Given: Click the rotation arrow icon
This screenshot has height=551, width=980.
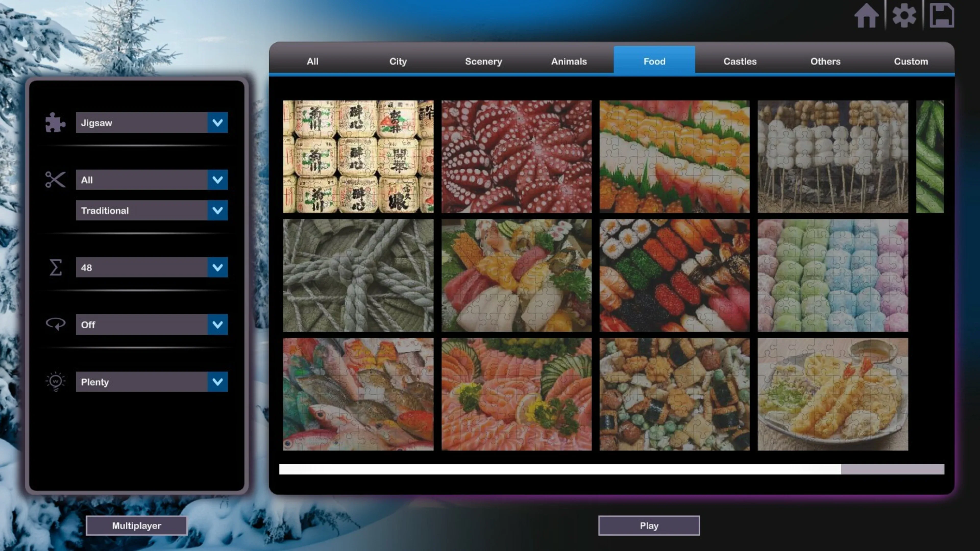Looking at the screenshot, I should [56, 324].
